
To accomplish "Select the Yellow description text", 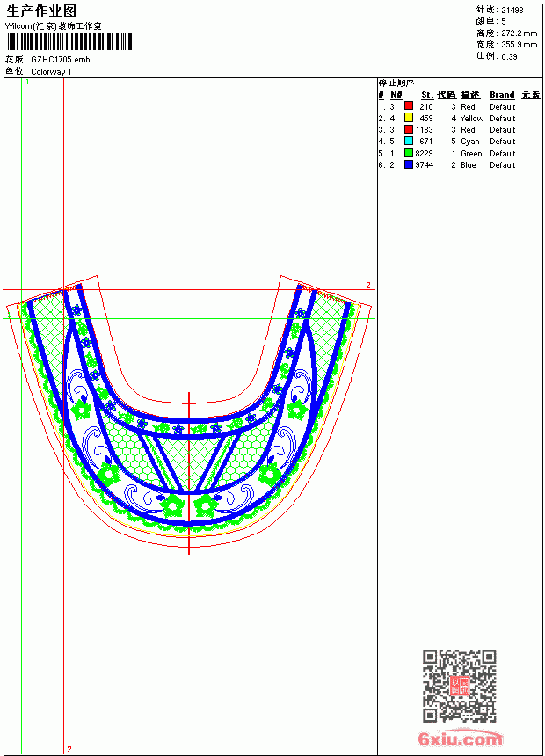I will click(x=472, y=118).
